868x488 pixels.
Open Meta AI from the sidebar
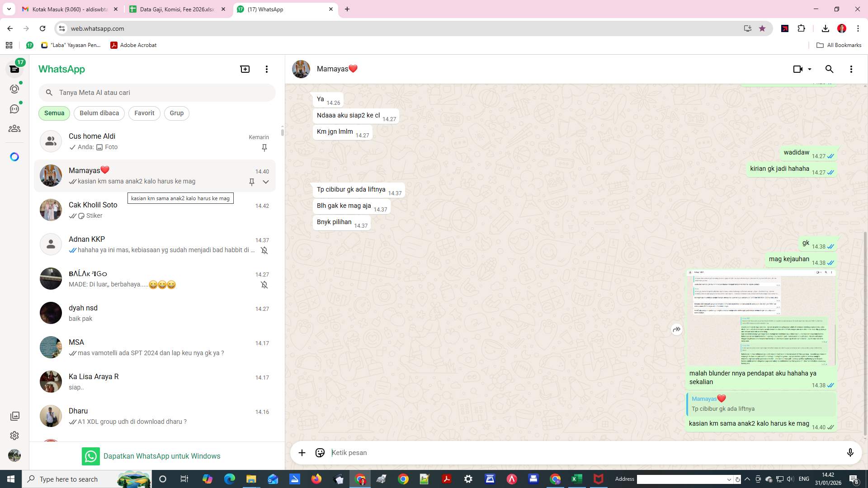(14, 156)
